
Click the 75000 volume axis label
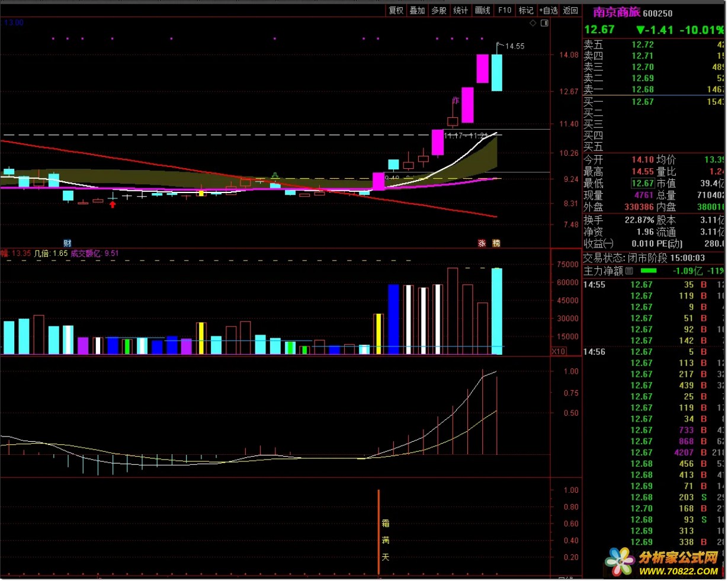point(567,265)
